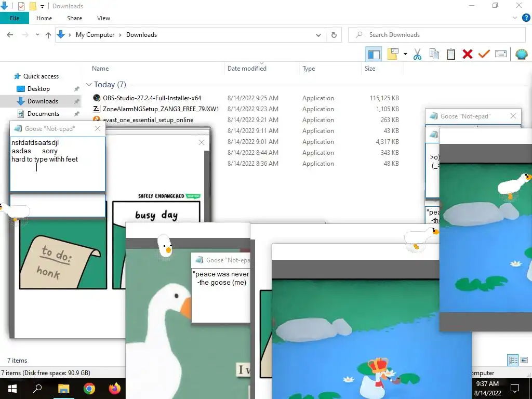Open the dropdown arrow next to folder options
This screenshot has height=399, width=532.
(x=405, y=54)
